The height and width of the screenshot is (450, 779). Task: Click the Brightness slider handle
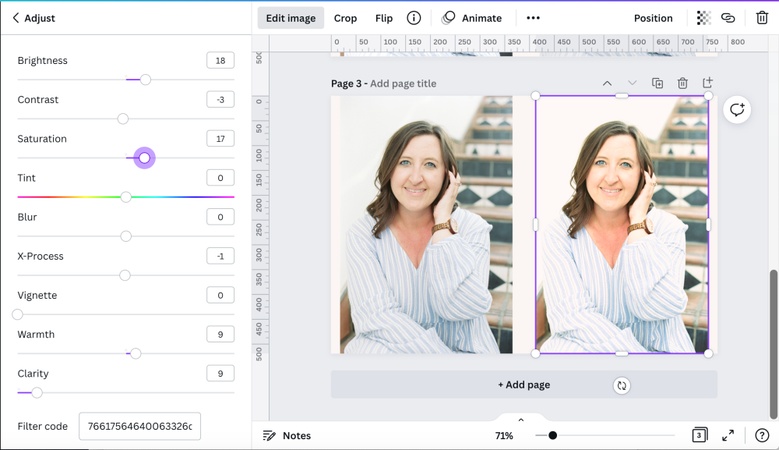[x=145, y=79]
